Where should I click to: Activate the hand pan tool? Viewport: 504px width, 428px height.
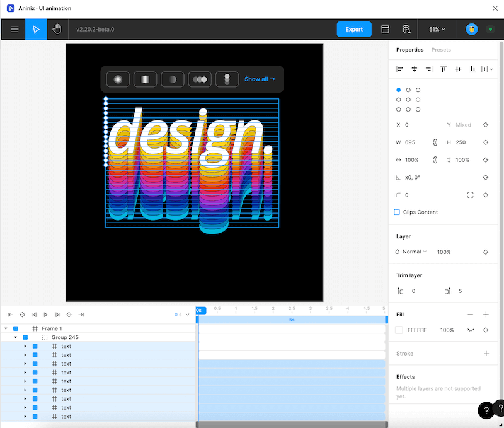(57, 29)
